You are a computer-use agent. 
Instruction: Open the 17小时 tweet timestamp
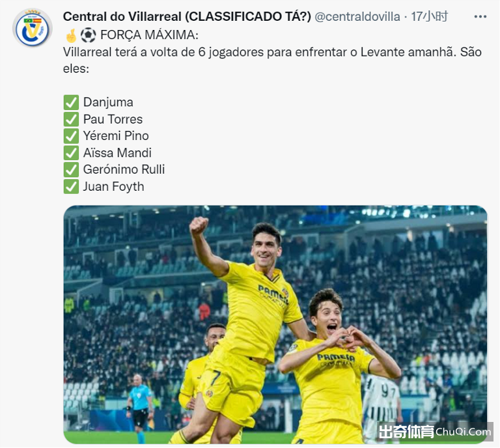pyautogui.click(x=429, y=16)
